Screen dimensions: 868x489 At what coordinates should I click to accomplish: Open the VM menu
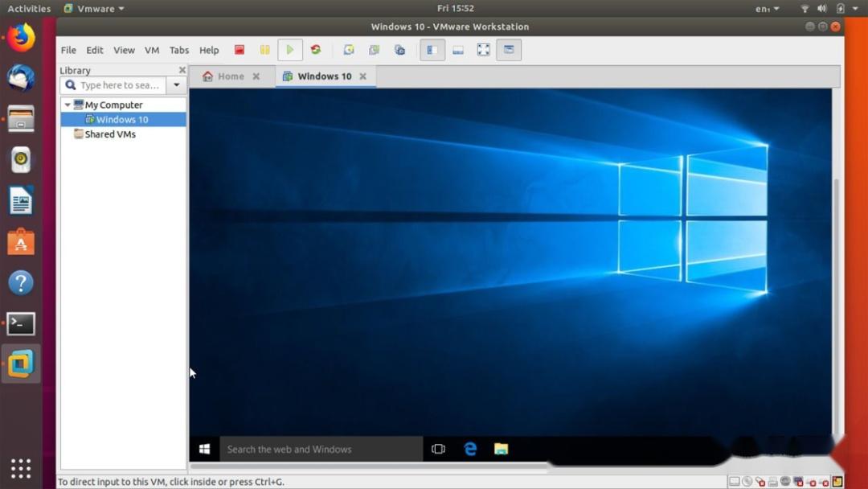pos(152,50)
